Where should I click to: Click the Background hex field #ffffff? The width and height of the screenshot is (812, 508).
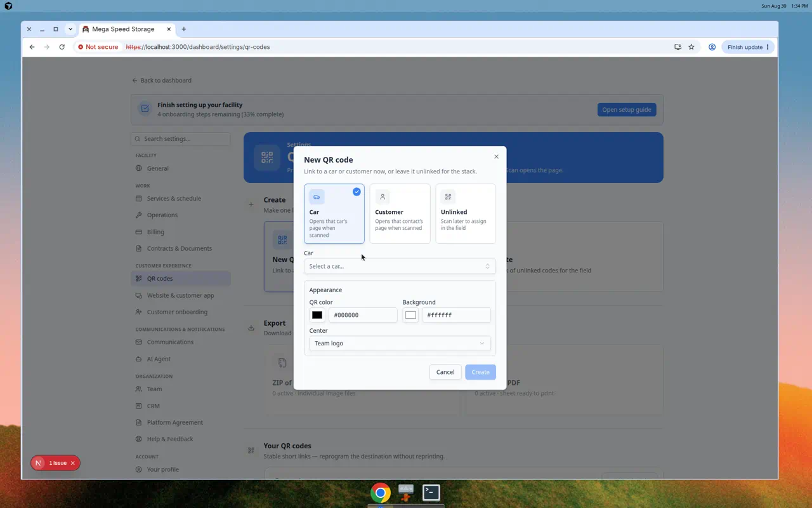(x=456, y=315)
